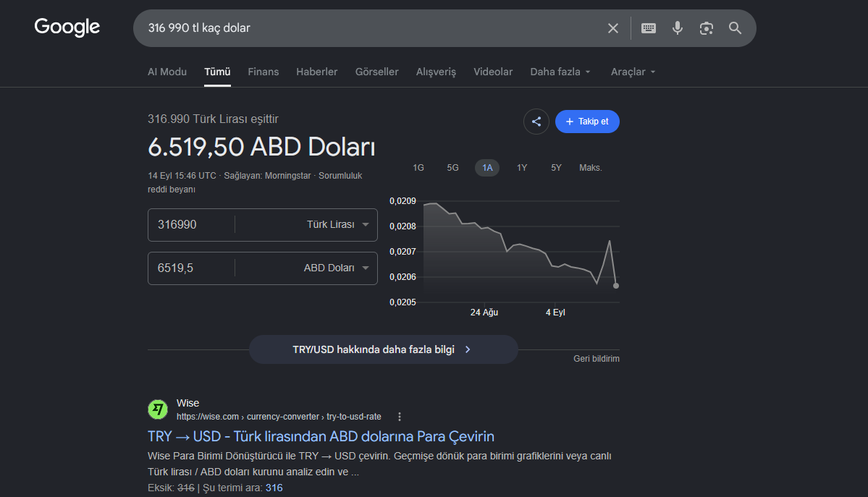Expand the Araçlar dropdown
Screen dimensions: 868x497
[633, 72]
